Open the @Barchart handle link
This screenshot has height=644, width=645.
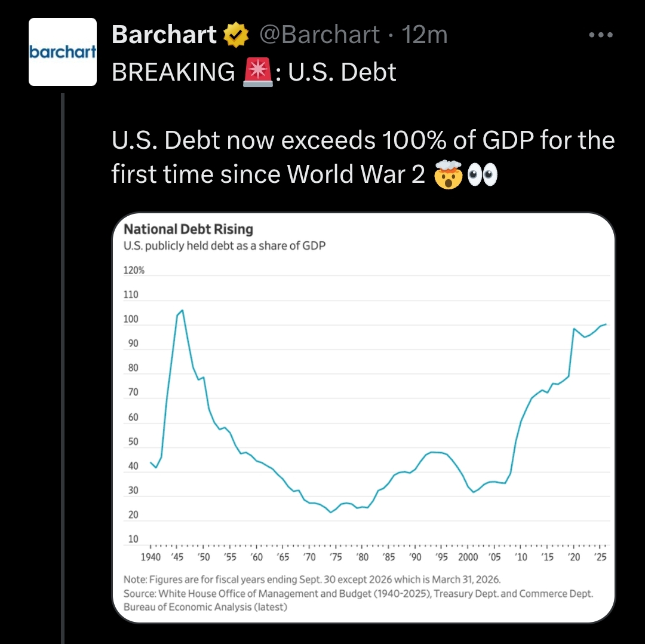point(319,35)
